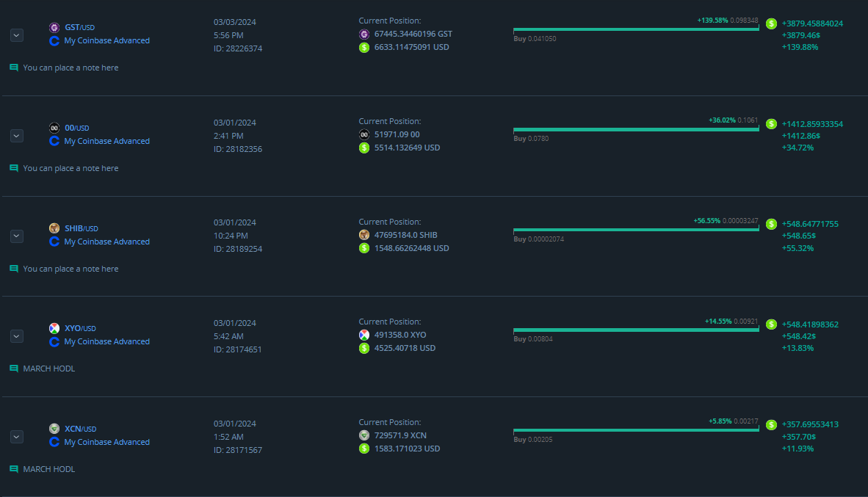Click the green dollar icon next to +3879.45884024

[771, 23]
